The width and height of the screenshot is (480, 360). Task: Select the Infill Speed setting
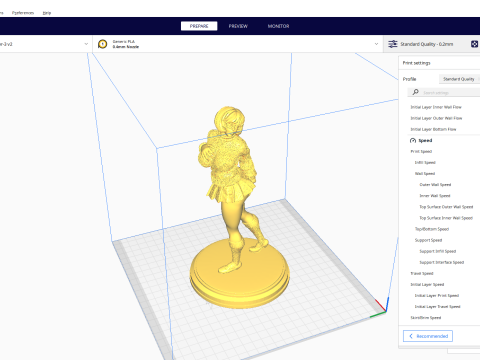[x=425, y=162]
